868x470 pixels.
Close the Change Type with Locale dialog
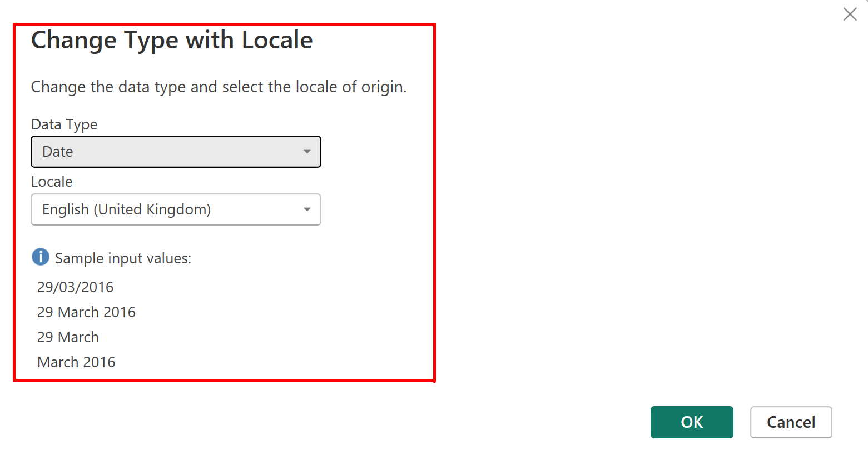[x=850, y=14]
